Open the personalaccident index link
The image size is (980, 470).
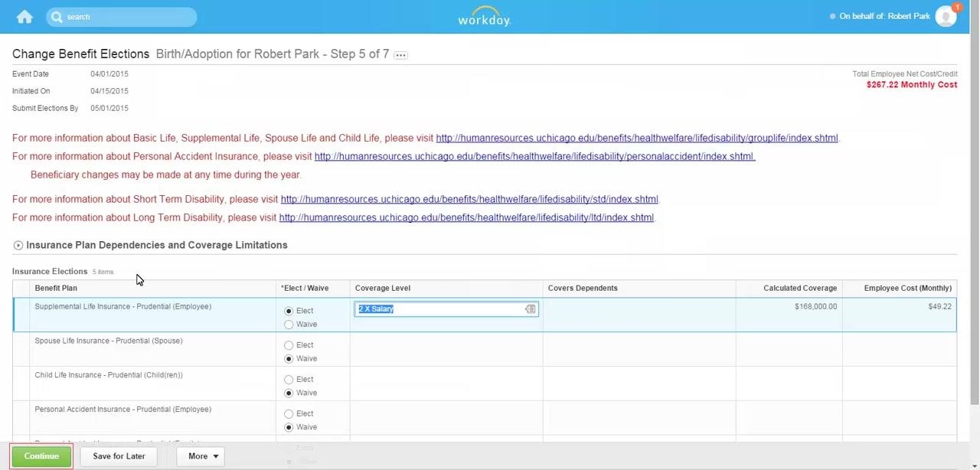tap(534, 157)
